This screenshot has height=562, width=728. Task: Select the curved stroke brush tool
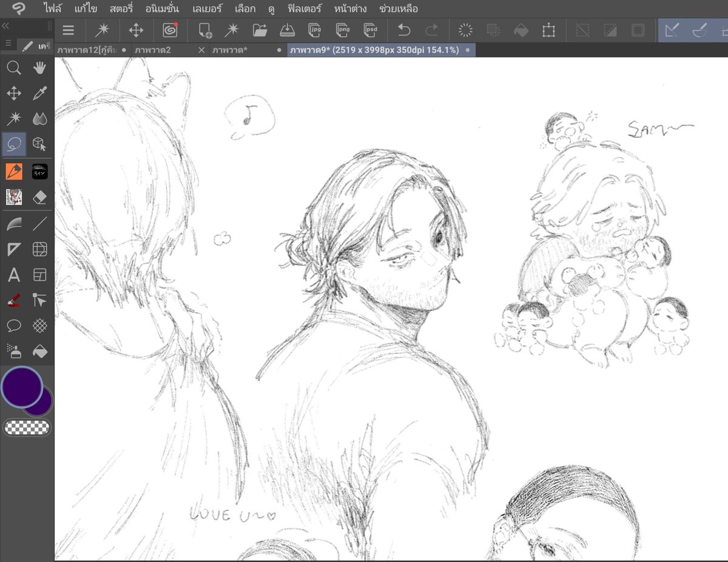(x=14, y=224)
